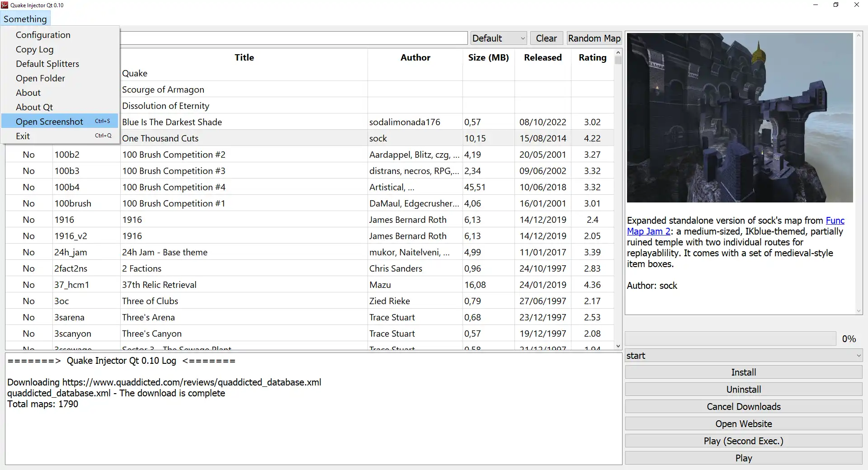Viewport: 868px width, 470px height.
Task: Click map list scrollbar up arrow
Action: [618, 52]
